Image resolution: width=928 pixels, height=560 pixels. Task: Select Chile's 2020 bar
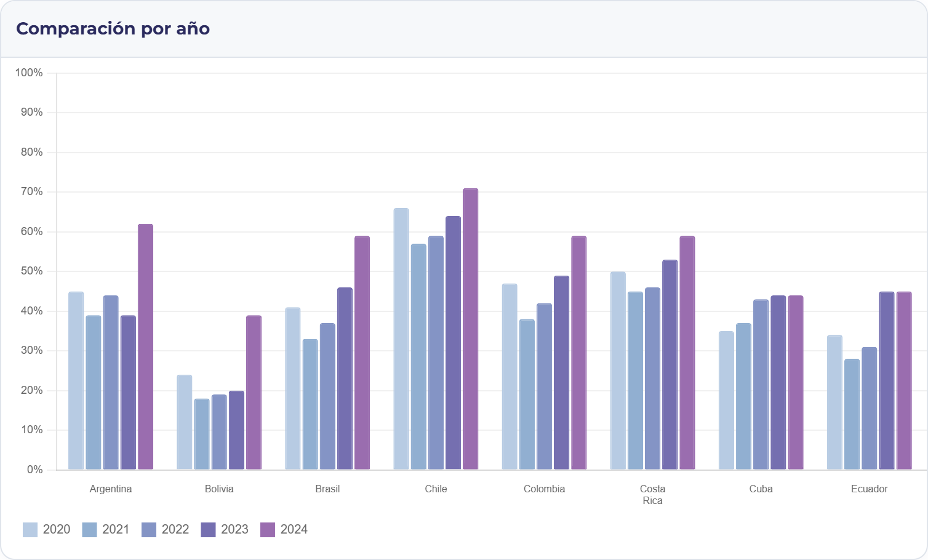tap(401, 339)
